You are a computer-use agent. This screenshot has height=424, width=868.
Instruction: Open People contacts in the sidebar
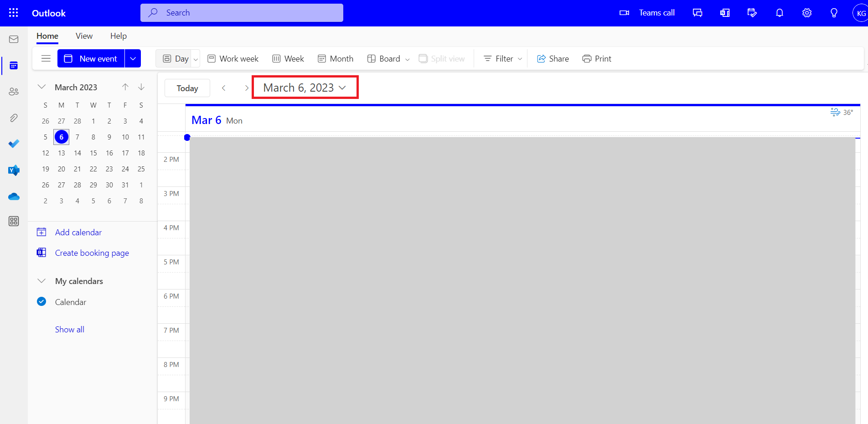coord(14,92)
